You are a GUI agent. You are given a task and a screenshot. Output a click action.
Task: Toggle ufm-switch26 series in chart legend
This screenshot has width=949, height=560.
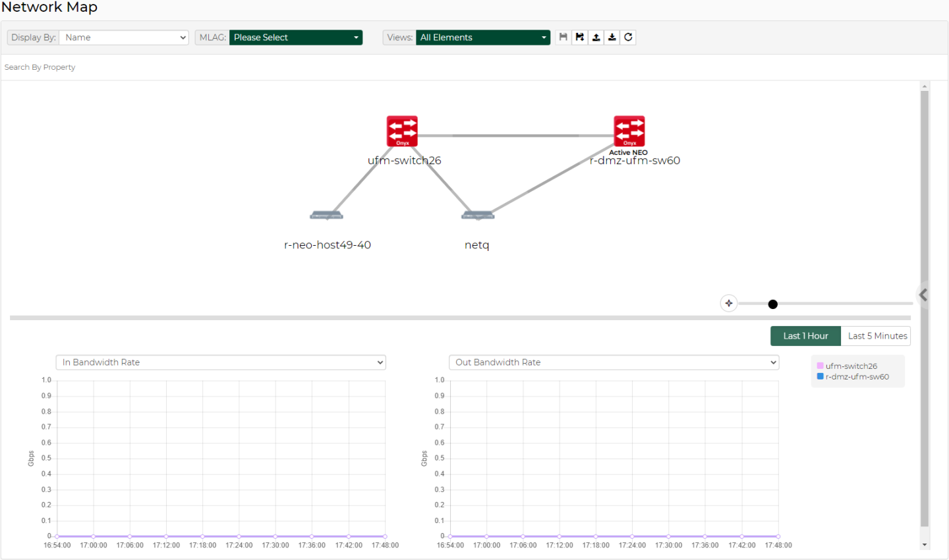[x=851, y=366]
